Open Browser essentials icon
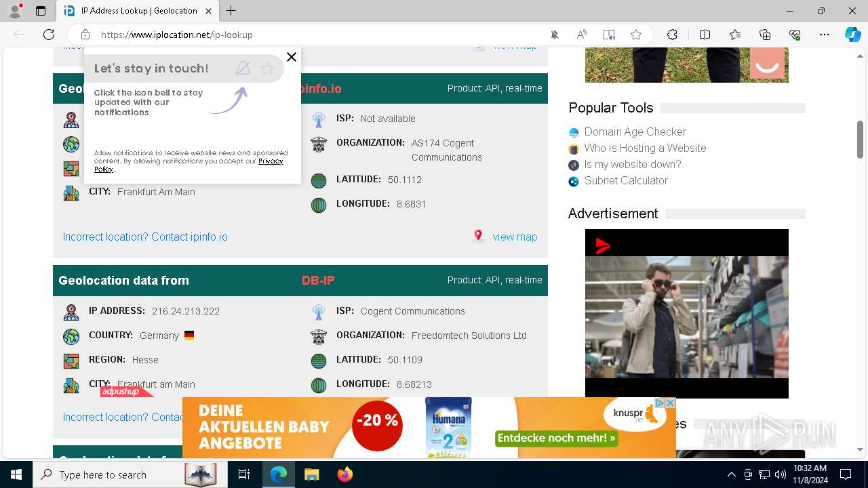The width and height of the screenshot is (868, 488). pyautogui.click(x=795, y=35)
